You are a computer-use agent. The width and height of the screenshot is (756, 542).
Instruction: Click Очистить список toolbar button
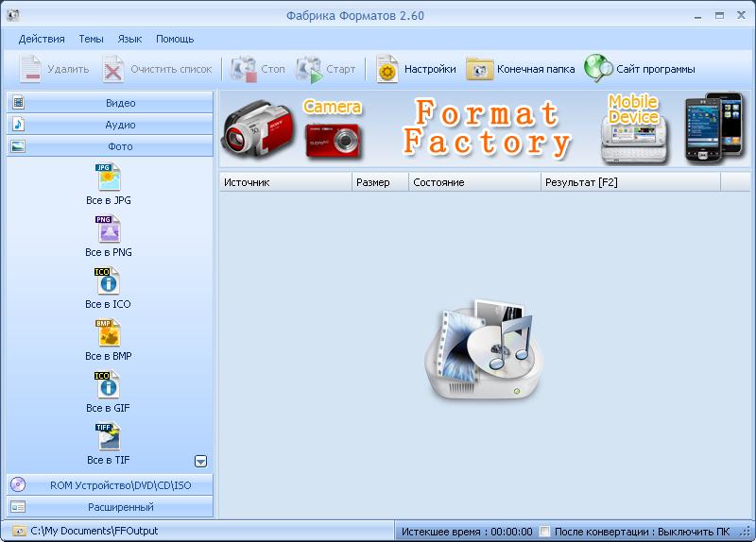pyautogui.click(x=157, y=69)
